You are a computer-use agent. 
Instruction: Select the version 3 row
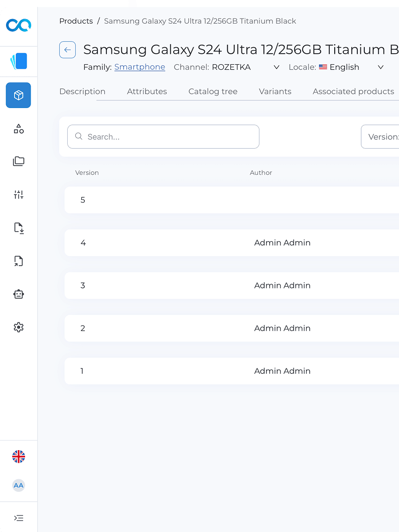click(231, 285)
